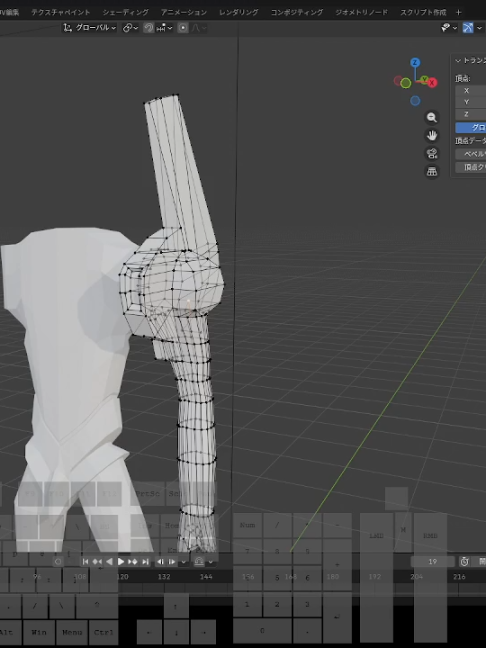Toggle proportional editing circle button
The image size is (486, 648).
coord(183,28)
